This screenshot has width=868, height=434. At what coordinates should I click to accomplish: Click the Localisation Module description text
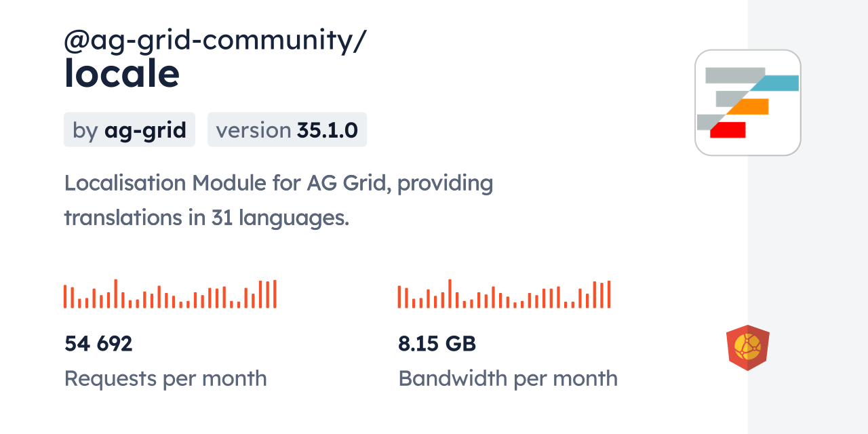tap(278, 183)
